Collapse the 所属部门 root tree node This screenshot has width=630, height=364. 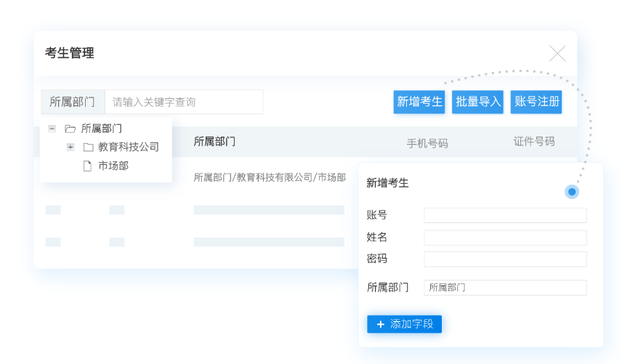click(52, 129)
